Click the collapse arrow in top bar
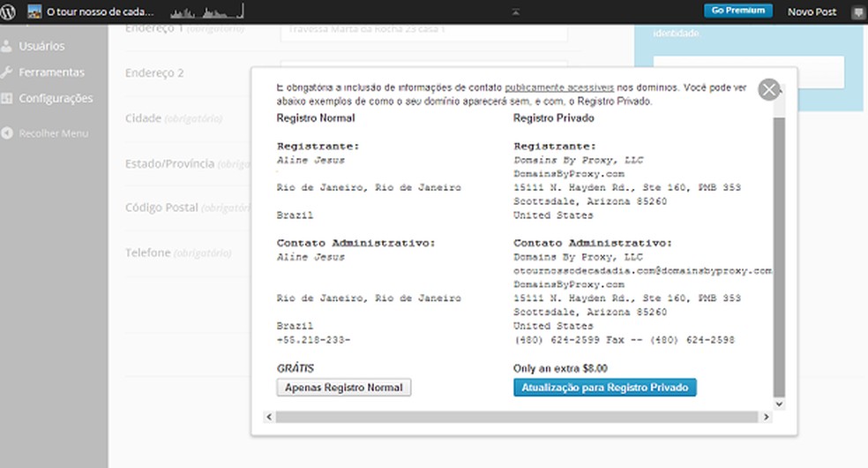The image size is (868, 468). pyautogui.click(x=515, y=11)
